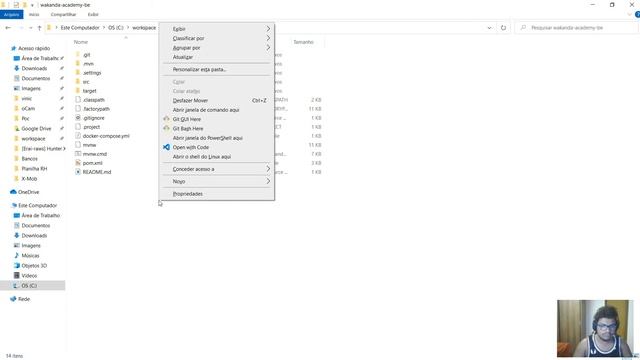
Task: Select the mvnw.cmd file
Action: click(x=94, y=154)
